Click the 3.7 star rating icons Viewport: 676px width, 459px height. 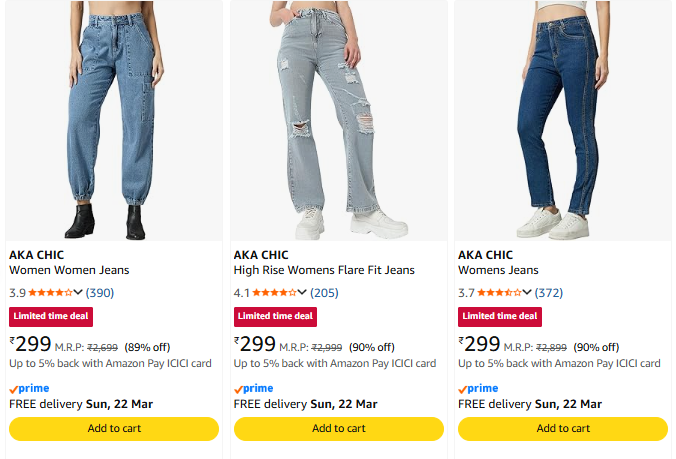(x=499, y=293)
